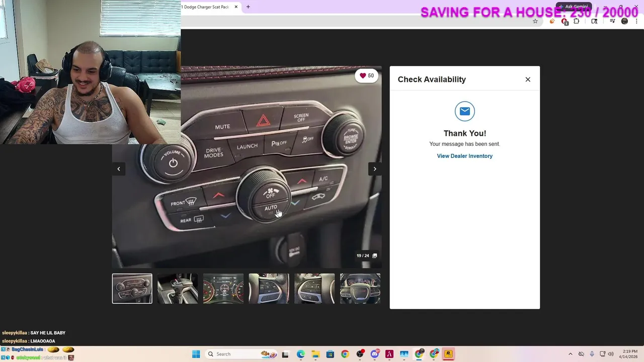Select the instrument cluster gauges thumbnail
644x362 pixels.
pos(223,289)
